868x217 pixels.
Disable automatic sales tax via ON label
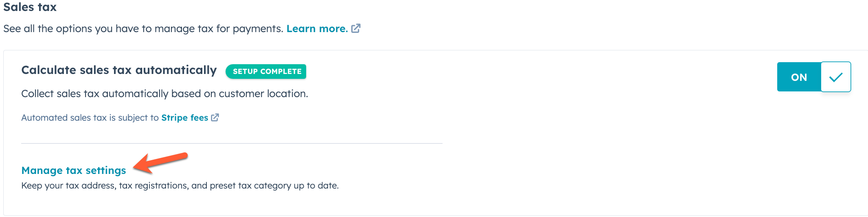click(799, 77)
